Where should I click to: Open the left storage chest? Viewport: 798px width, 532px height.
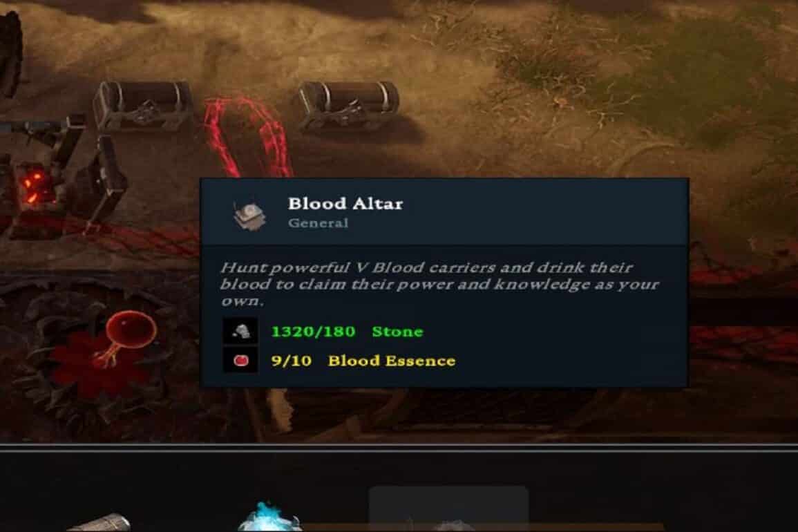point(142,106)
